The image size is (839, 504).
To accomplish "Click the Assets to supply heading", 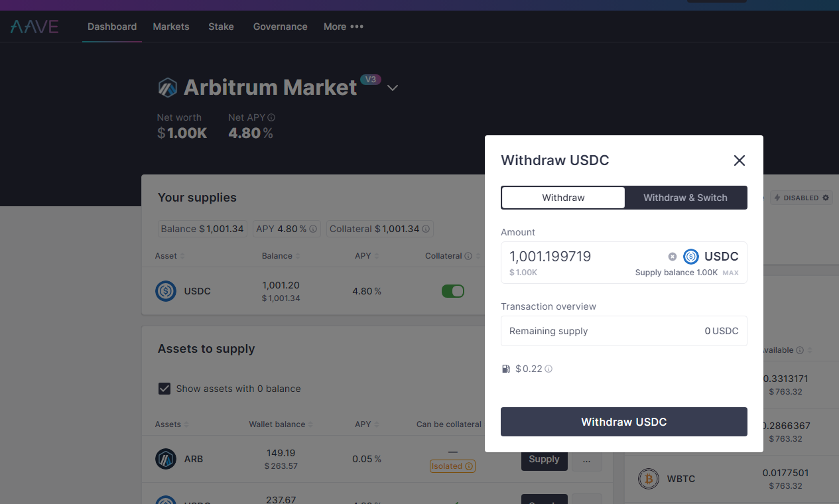I will (206, 349).
